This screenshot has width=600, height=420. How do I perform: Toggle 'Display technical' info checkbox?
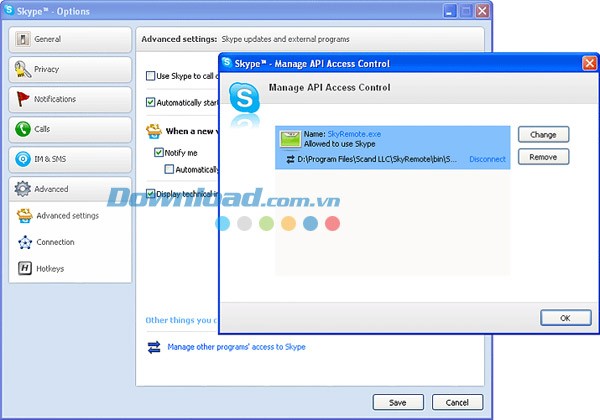[151, 194]
